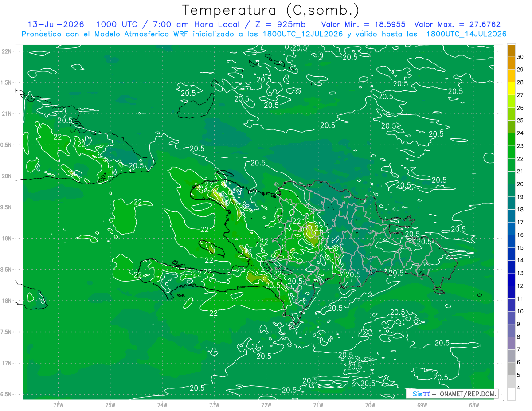Click the "71W" longitude axis label
The height and width of the screenshot is (411, 532).
[x=318, y=405]
